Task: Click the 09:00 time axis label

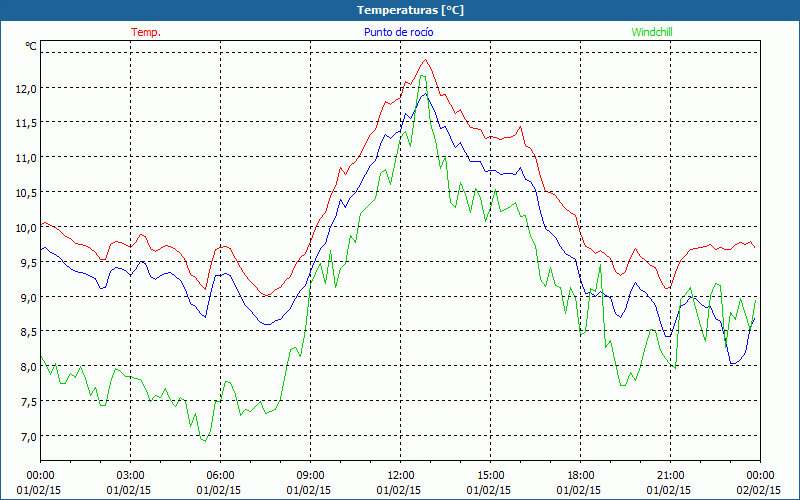Action: pyautogui.click(x=310, y=476)
